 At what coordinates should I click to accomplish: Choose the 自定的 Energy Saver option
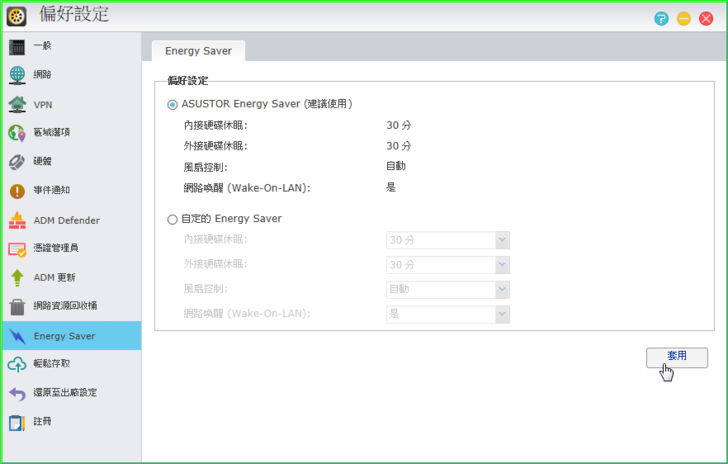pos(172,219)
